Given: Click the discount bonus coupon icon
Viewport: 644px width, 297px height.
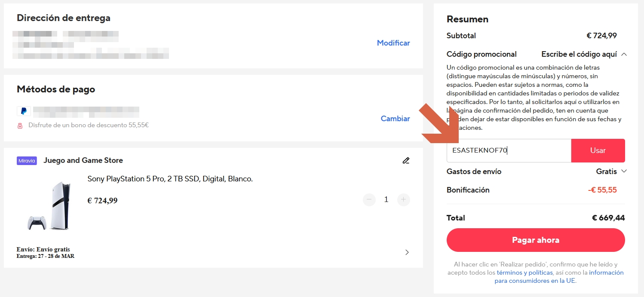Looking at the screenshot, I should coord(20,126).
